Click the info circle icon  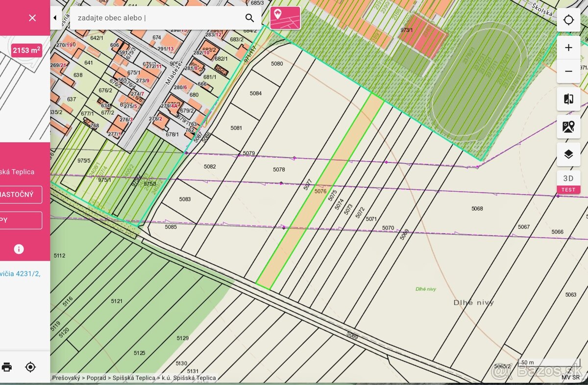tap(19, 249)
